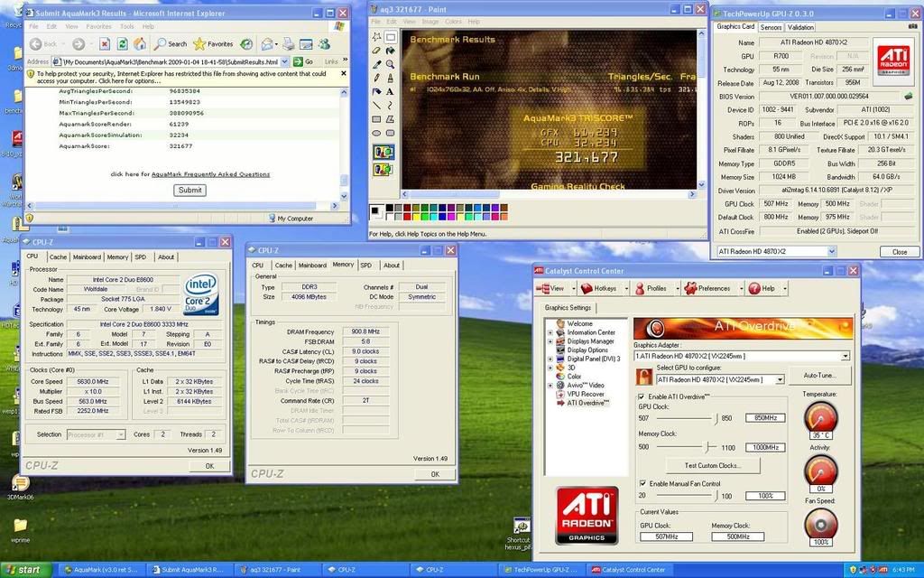
Task: Open the Graphics Adapter dropdown
Action: point(845,356)
